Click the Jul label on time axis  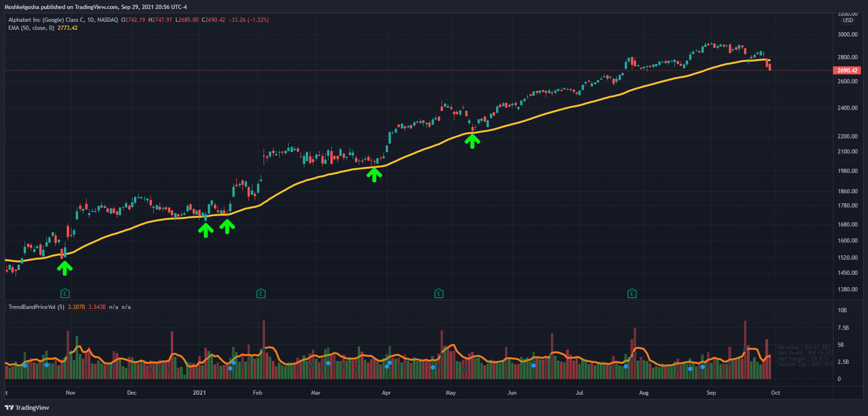[x=579, y=393]
